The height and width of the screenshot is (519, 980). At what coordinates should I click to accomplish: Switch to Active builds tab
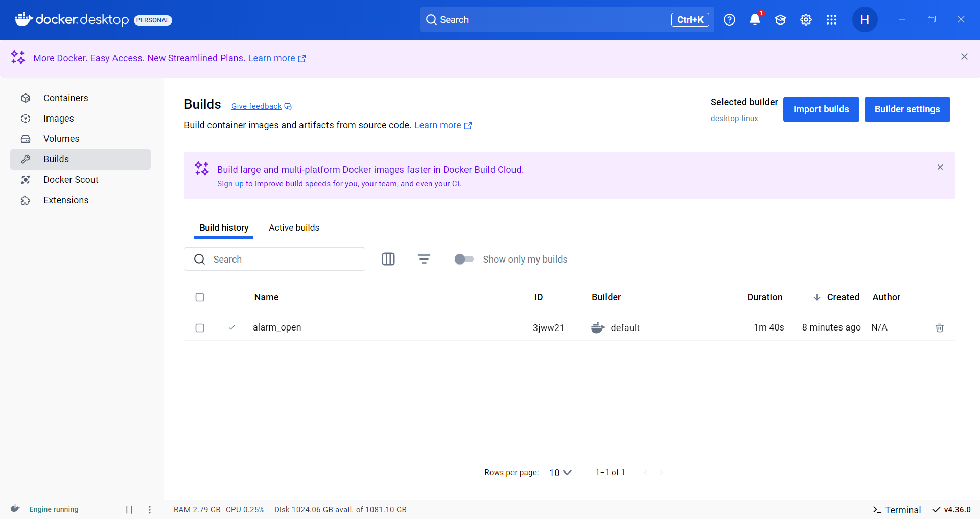[x=294, y=228]
